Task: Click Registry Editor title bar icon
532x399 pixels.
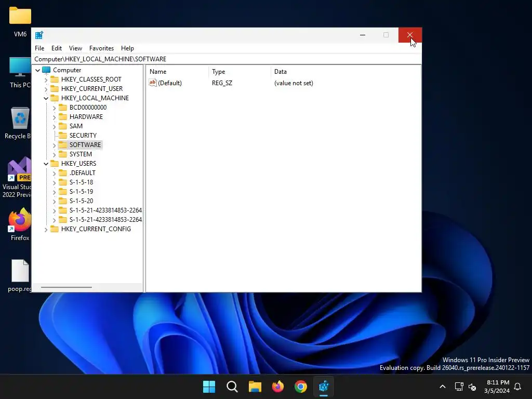Action: [x=39, y=35]
